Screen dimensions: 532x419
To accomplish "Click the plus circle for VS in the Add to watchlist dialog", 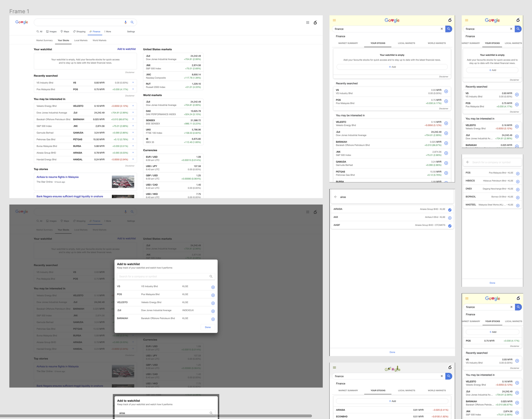I will [x=213, y=287].
